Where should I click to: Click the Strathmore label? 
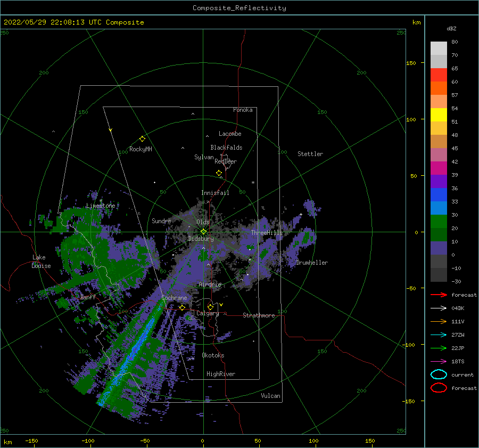click(x=259, y=315)
